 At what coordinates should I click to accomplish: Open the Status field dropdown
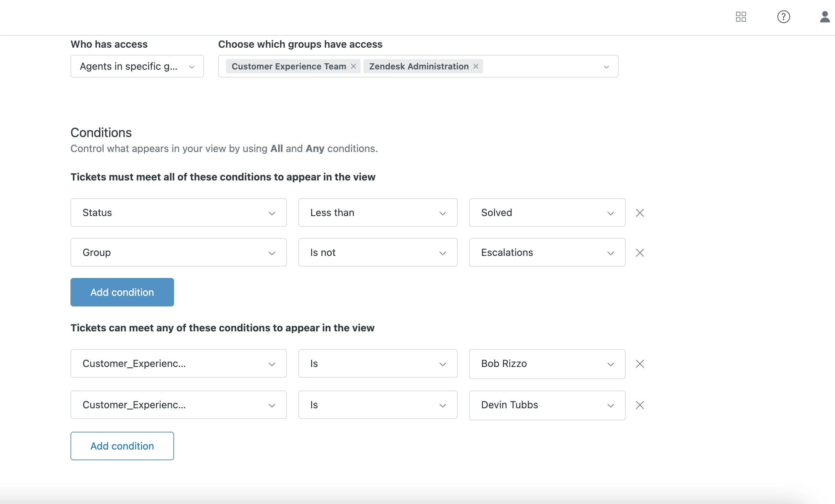pos(178,212)
